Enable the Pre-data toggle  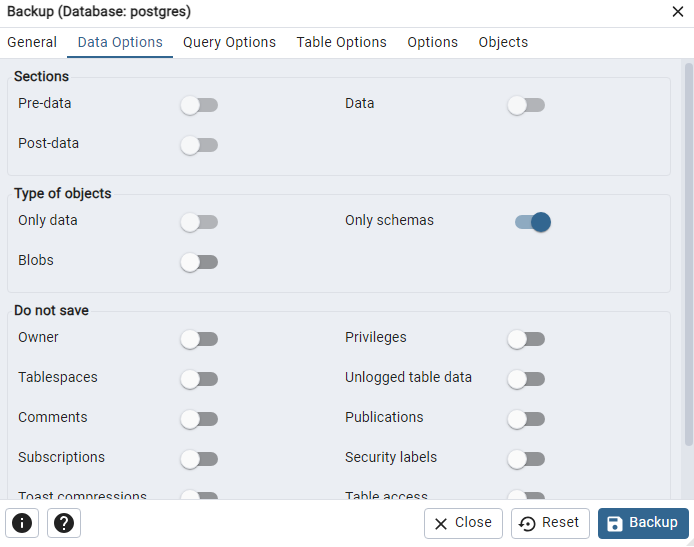(199, 105)
